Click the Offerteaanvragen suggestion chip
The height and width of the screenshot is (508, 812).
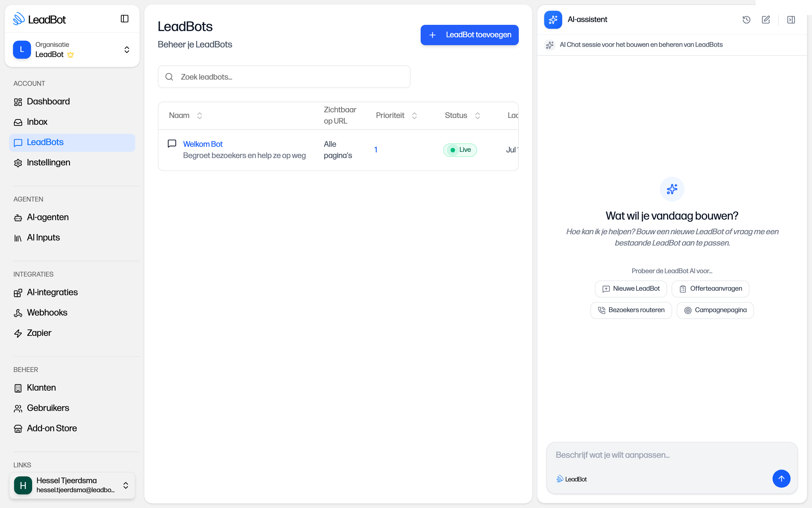click(710, 289)
